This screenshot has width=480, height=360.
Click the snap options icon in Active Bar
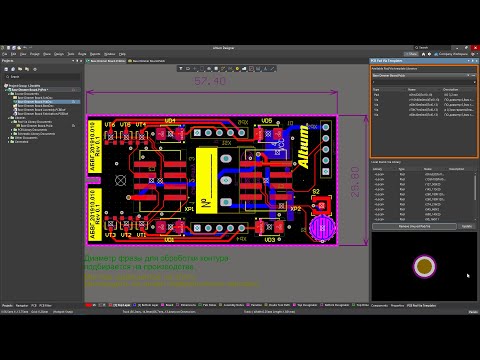[188, 69]
